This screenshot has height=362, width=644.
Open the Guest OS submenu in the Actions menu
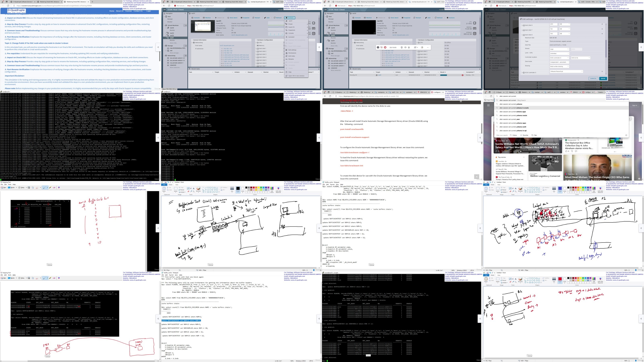pos(296,27)
